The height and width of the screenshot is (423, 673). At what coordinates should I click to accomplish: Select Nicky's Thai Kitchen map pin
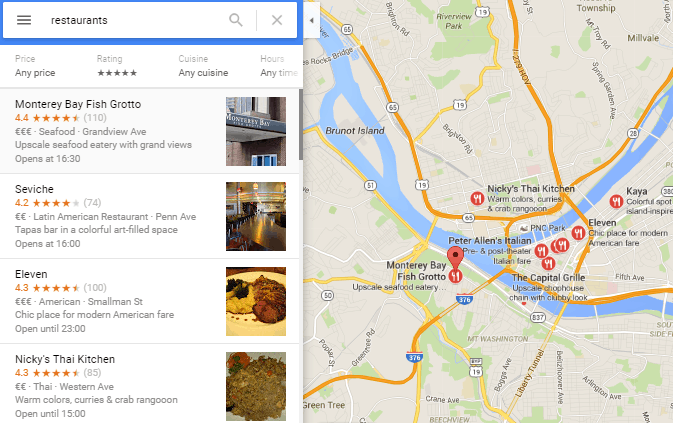(x=477, y=198)
